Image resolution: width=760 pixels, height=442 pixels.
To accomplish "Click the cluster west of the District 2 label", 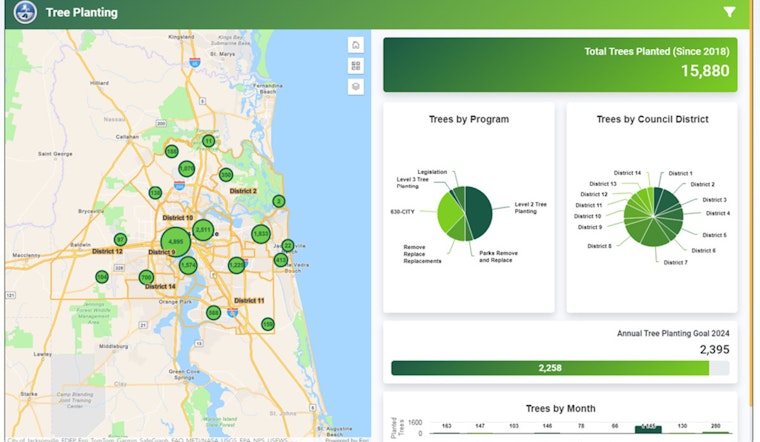I will point(226,174).
